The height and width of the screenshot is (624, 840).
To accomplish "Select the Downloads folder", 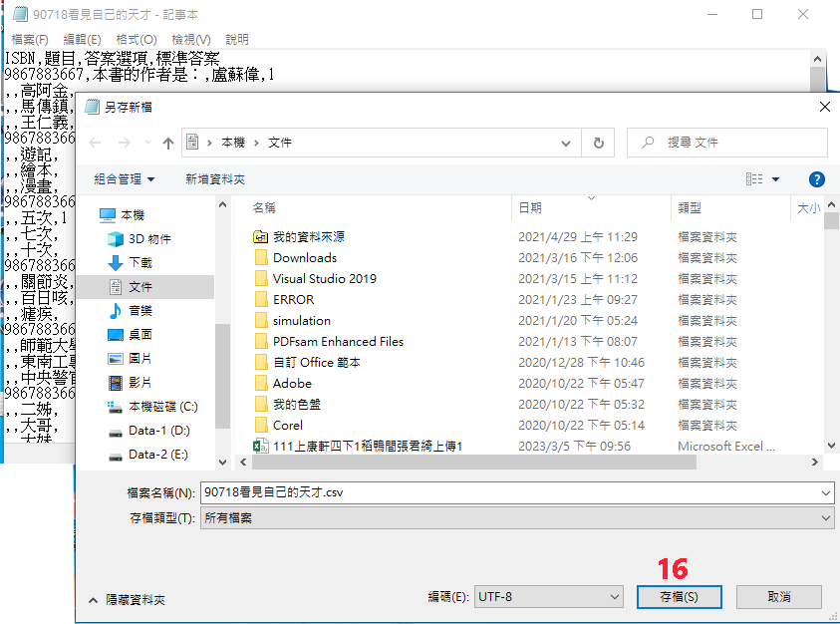I will (295, 258).
